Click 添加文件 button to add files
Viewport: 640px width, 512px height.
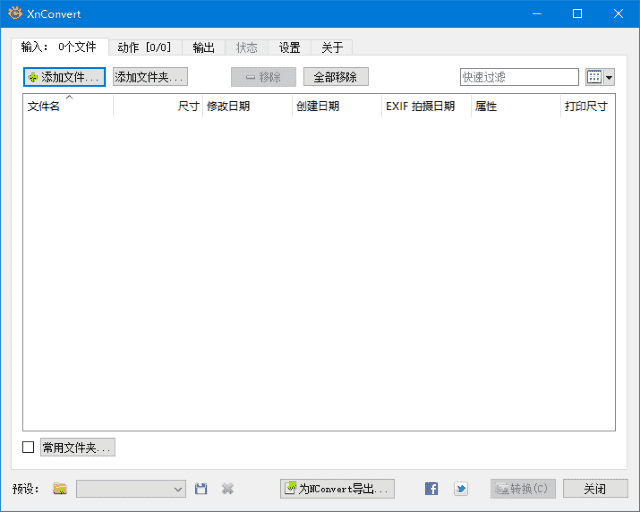pos(64,77)
